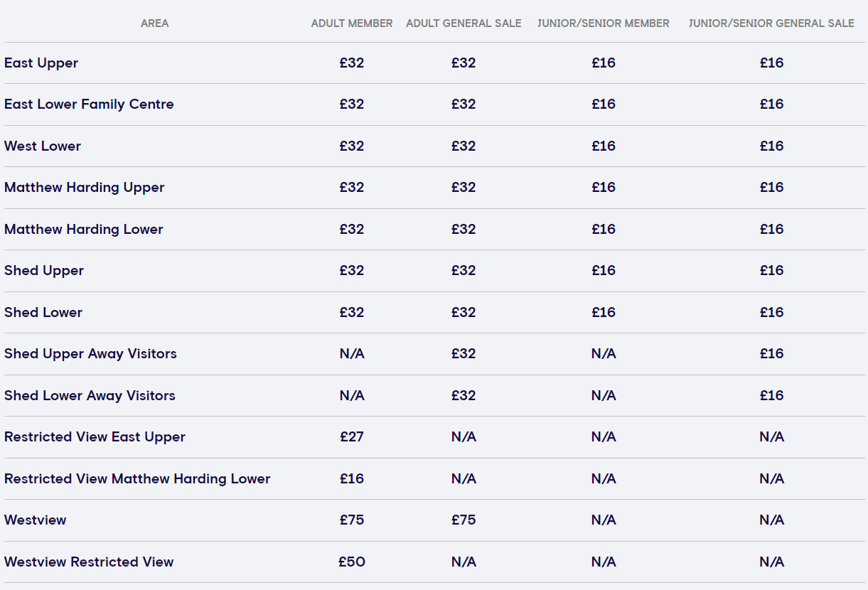Viewport: 868px width, 590px height.
Task: Click East Lower Family Centre area name
Action: coord(89,104)
